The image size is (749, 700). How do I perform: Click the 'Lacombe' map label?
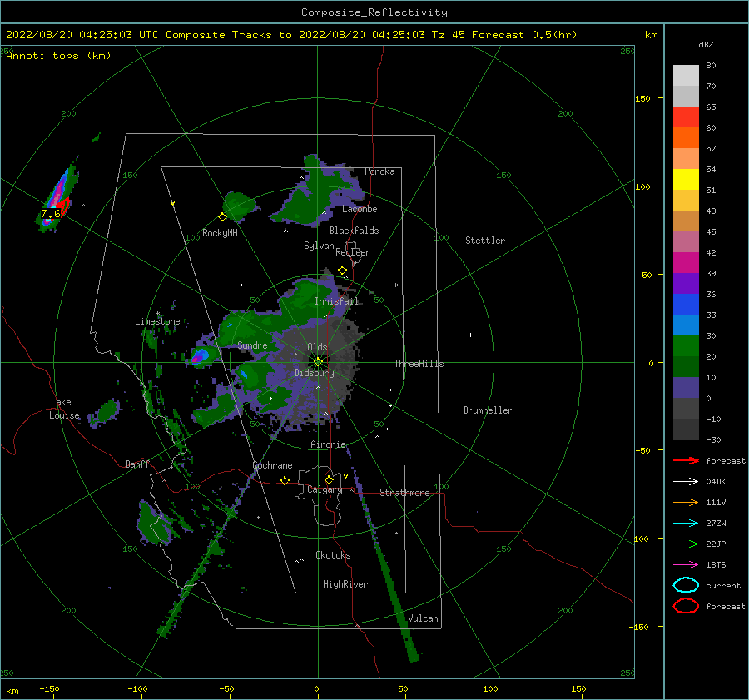[x=360, y=209]
